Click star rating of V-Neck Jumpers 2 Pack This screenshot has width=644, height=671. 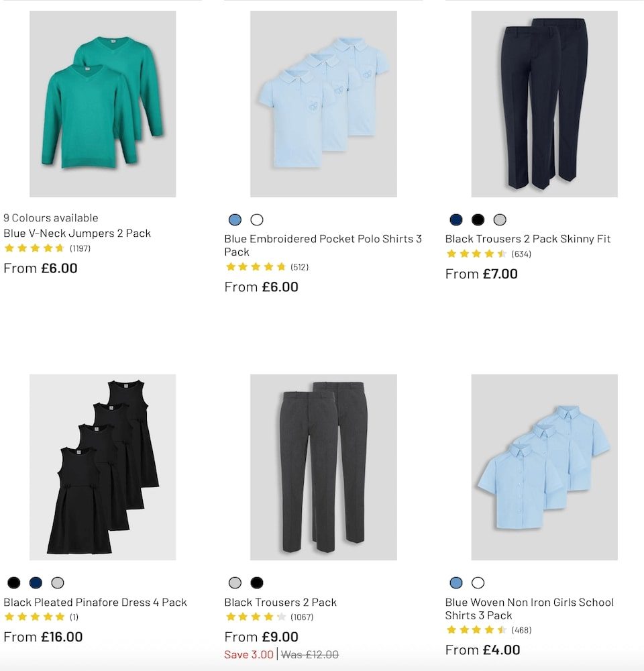point(34,248)
